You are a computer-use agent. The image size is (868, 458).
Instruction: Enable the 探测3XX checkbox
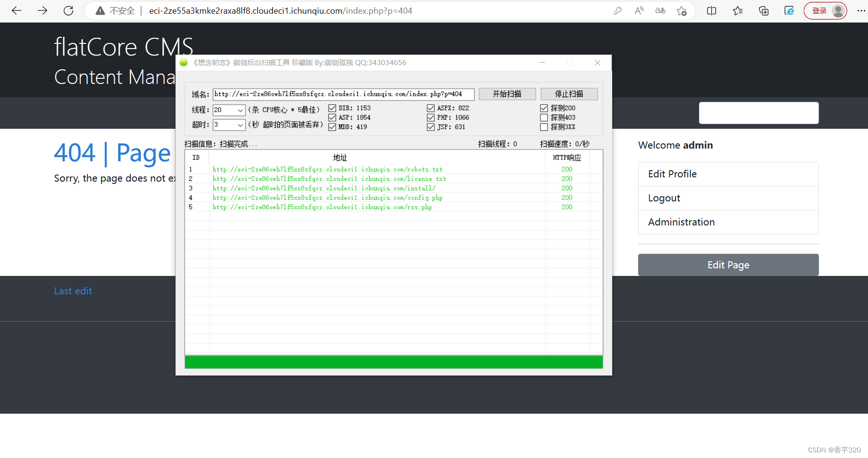(544, 127)
